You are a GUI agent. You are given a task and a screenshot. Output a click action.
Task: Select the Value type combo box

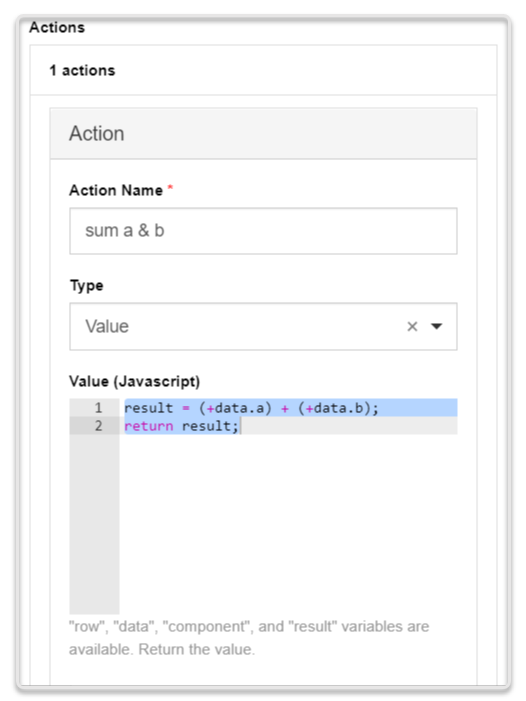coord(263,327)
